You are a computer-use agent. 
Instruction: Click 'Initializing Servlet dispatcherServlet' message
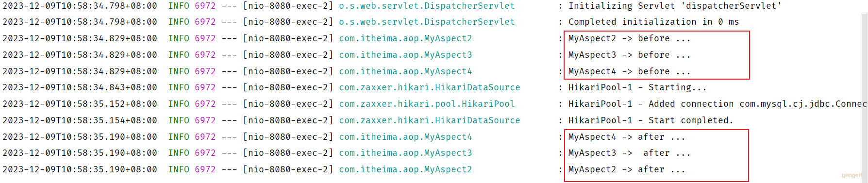[x=675, y=6]
